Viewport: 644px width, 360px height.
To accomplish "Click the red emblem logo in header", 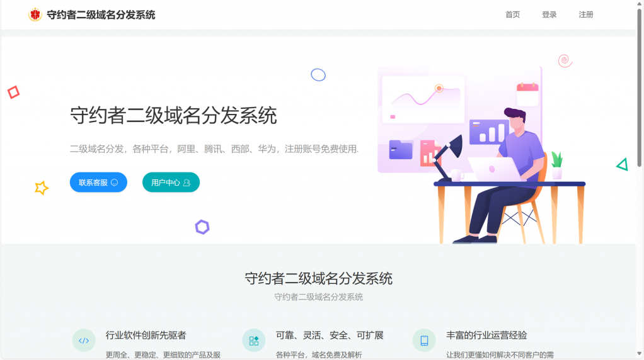I will (35, 14).
